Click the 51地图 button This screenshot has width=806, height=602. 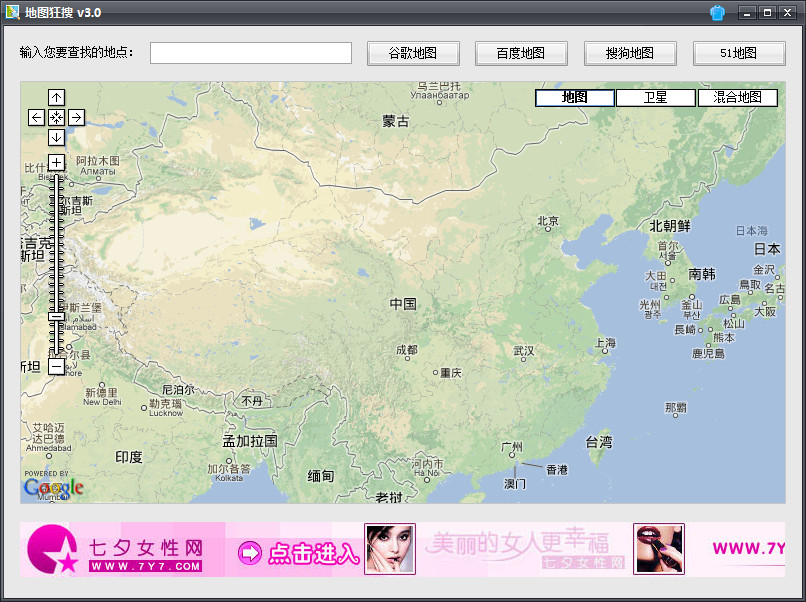pos(739,53)
